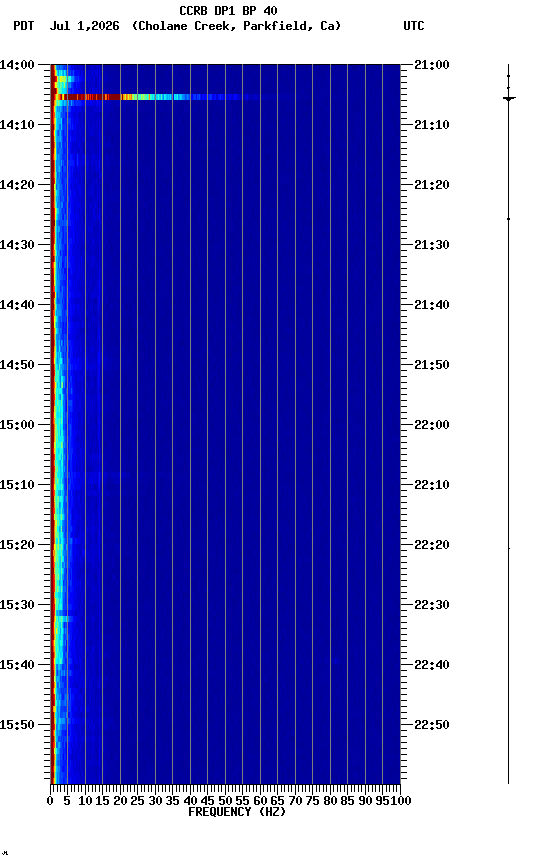Click the 10 Hz frequency axis label

point(85,801)
